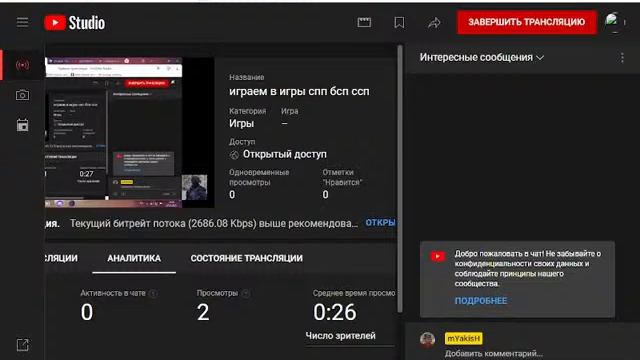Open the bitrate warning ОТКРЫ link
The image size is (640, 360).
(380, 223)
